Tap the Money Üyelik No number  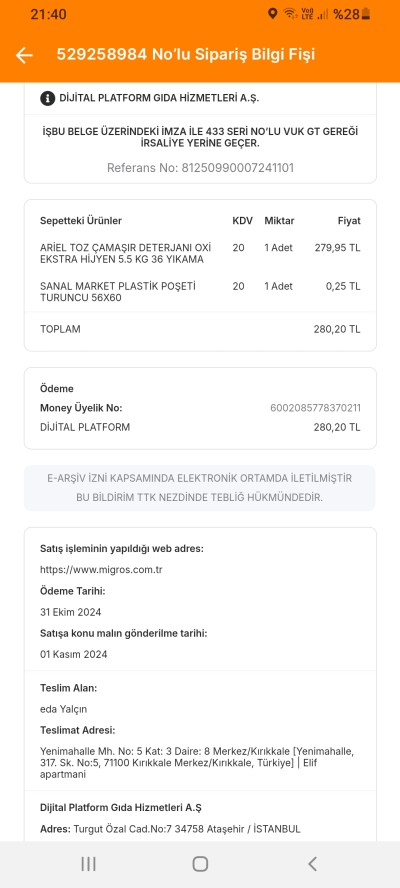point(315,408)
